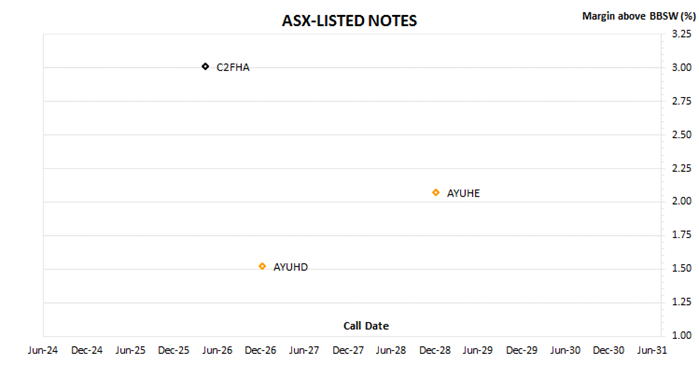The image size is (699, 365).
Task: Click the Call Date axis title
Action: pos(366,326)
